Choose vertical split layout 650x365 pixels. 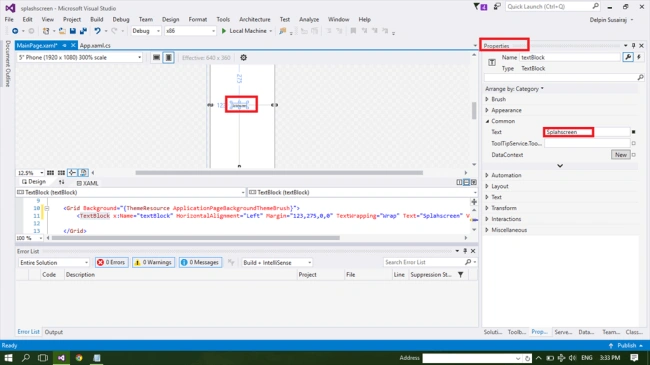point(459,182)
